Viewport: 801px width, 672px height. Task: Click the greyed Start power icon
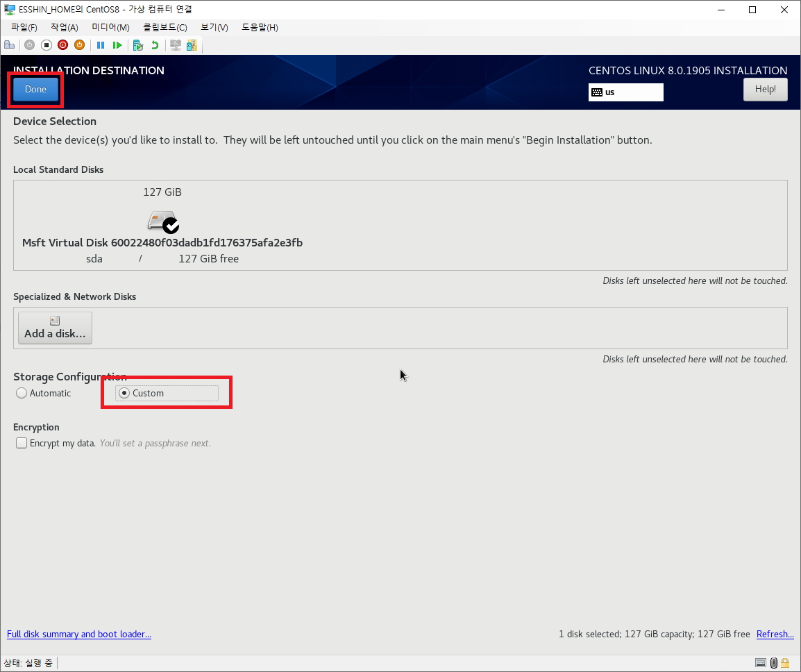29,45
